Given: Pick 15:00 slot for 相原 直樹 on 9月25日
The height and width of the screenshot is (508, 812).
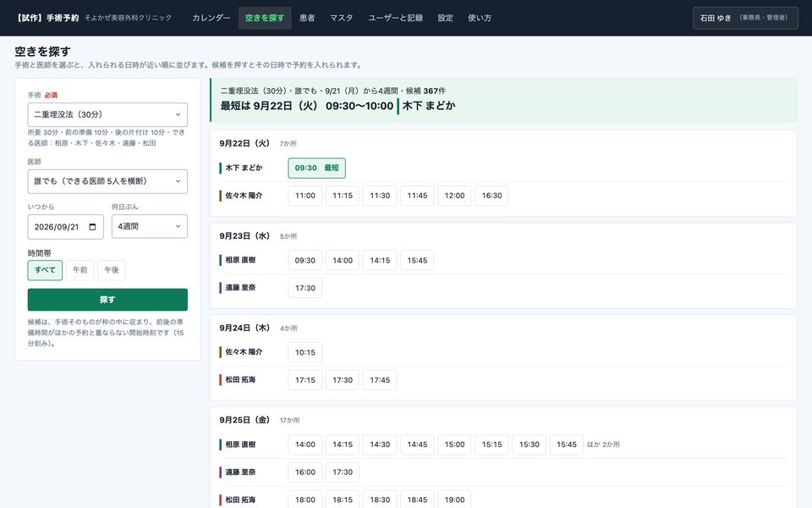Looking at the screenshot, I should click(x=455, y=444).
